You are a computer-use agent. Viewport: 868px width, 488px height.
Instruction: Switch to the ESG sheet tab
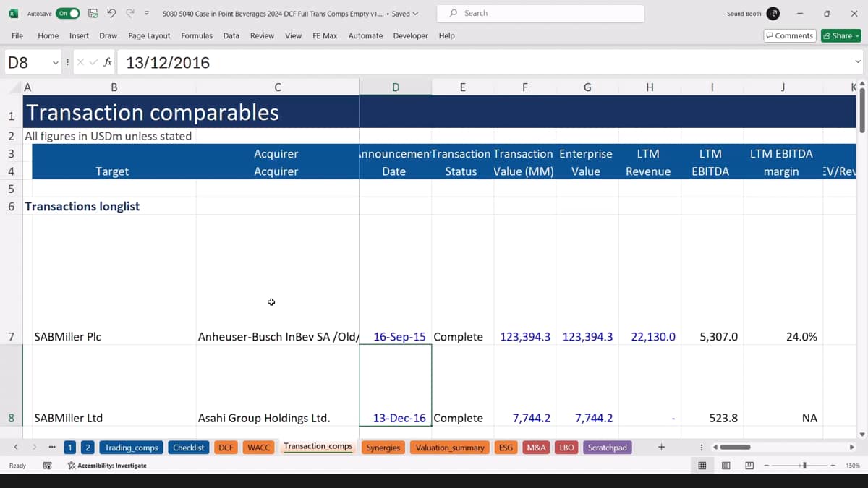coord(506,448)
